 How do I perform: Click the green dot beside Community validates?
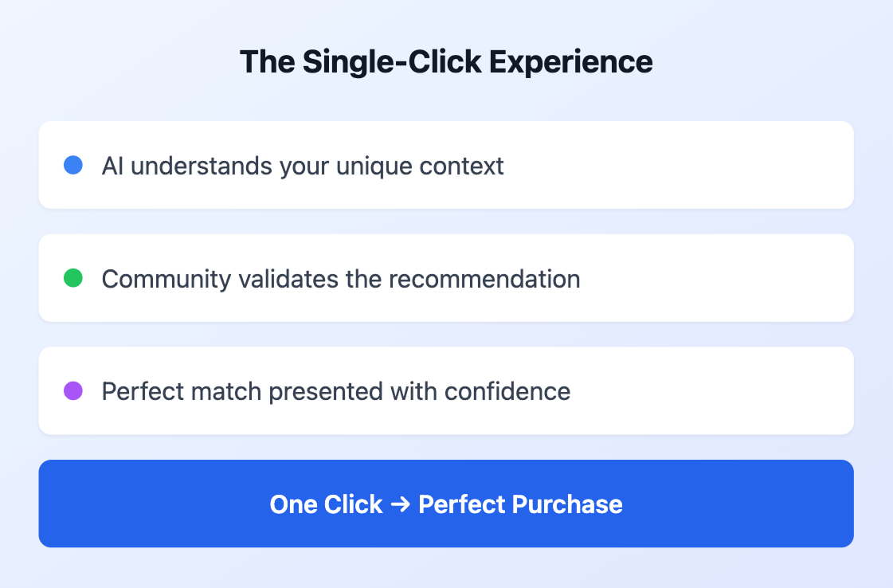pos(73,278)
